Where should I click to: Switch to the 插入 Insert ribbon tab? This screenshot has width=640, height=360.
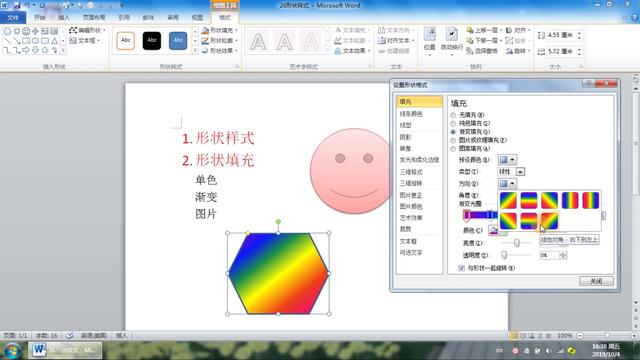click(64, 18)
